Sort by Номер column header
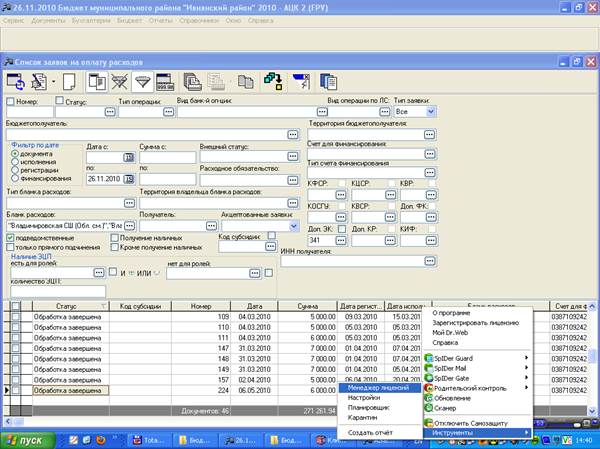The height and width of the screenshot is (449, 600). 201,306
